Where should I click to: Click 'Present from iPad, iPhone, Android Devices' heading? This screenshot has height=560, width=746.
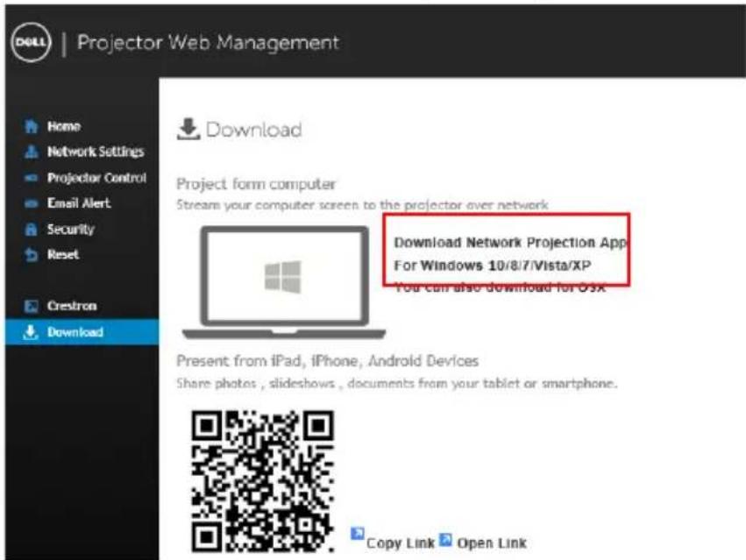click(x=327, y=361)
